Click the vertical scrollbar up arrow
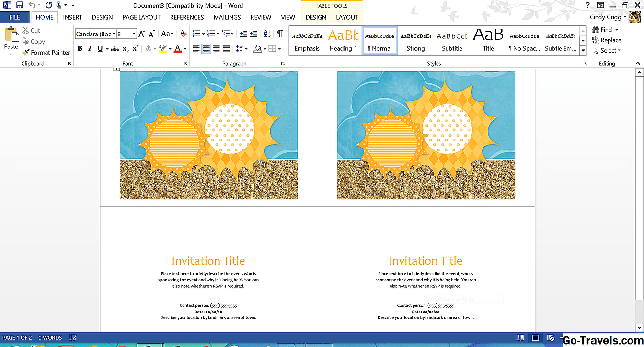This screenshot has height=347, width=644. click(x=639, y=72)
